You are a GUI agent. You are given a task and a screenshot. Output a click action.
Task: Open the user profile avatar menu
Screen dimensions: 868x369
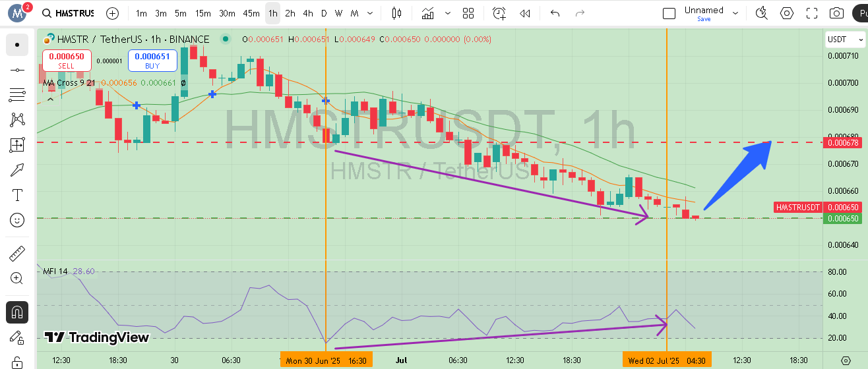pos(18,13)
